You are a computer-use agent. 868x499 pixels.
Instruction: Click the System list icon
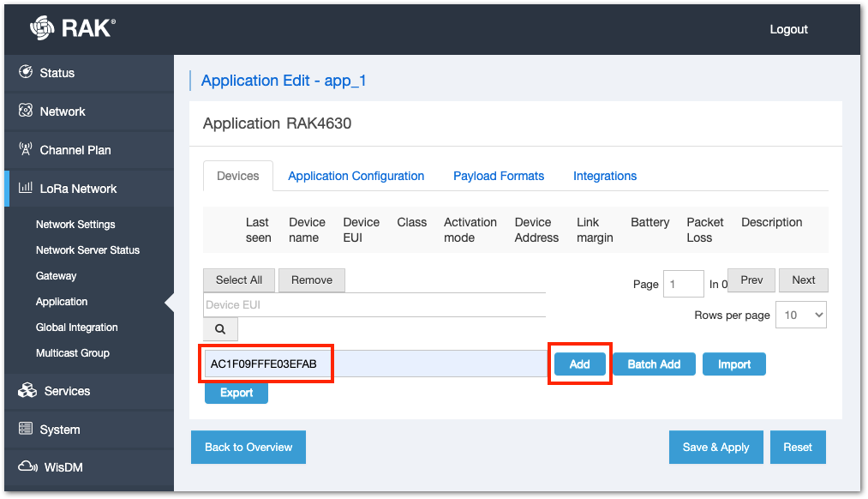pyautogui.click(x=26, y=429)
